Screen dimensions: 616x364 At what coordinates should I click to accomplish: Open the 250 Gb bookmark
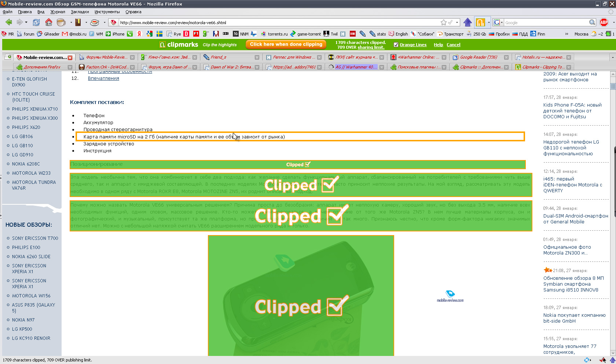pos(476,34)
